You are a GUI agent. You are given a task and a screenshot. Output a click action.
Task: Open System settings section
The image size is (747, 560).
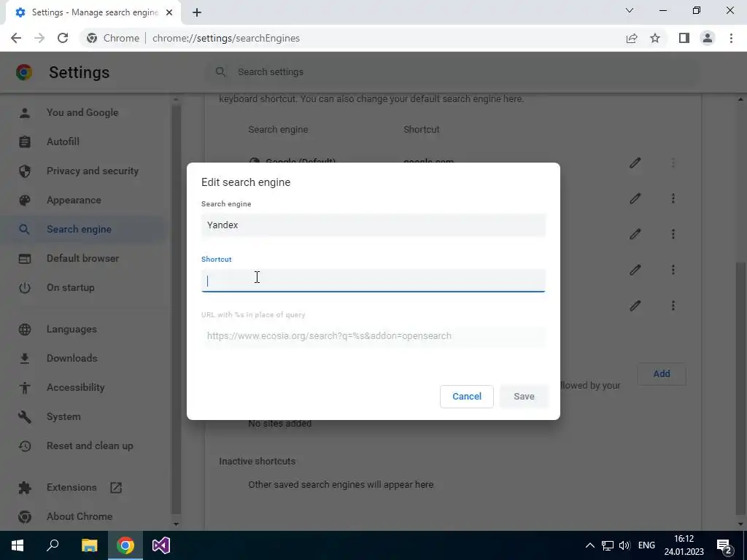63,416
